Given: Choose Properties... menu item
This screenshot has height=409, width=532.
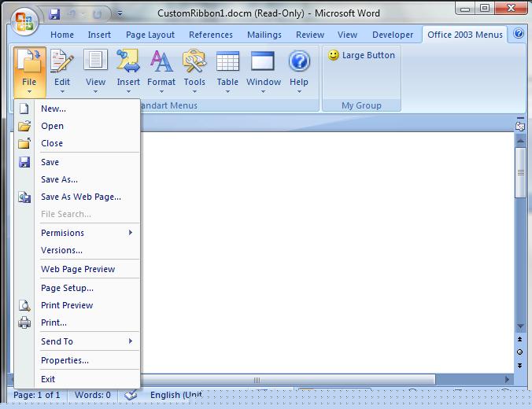Looking at the screenshot, I should [77, 360].
